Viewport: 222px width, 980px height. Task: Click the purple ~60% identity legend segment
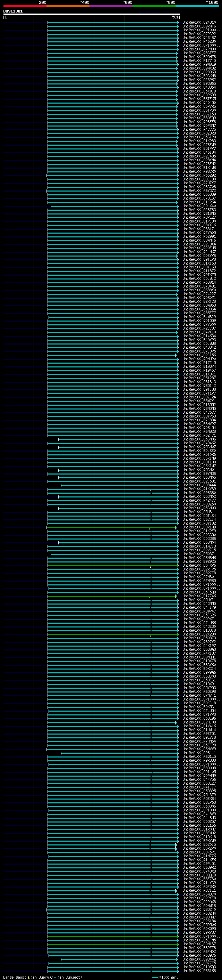click(111, 6)
